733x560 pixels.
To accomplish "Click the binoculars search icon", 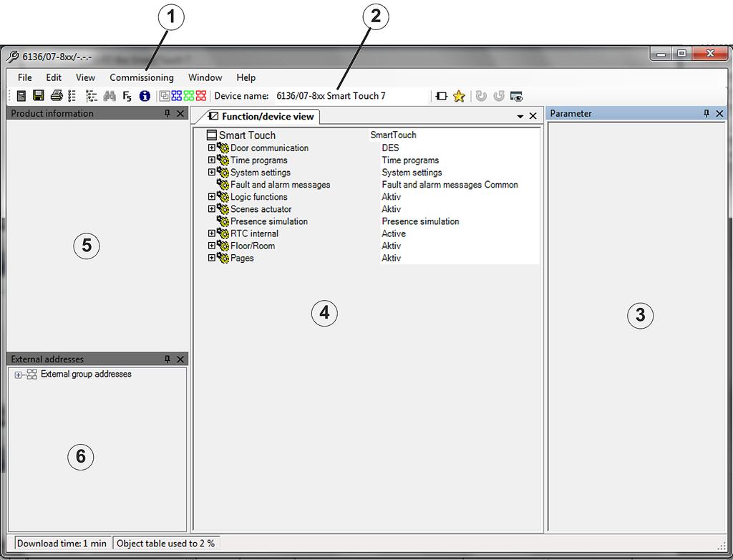I will pos(110,96).
